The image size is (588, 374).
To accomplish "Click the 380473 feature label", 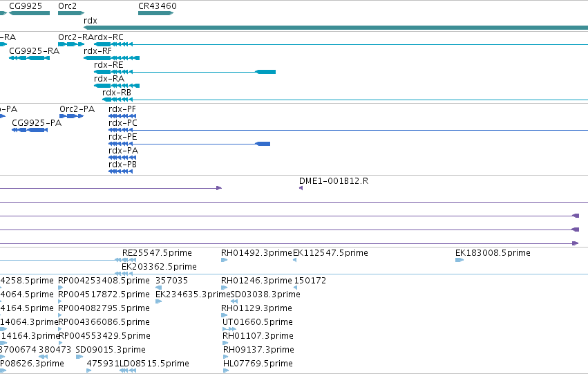I will pyautogui.click(x=55, y=350).
